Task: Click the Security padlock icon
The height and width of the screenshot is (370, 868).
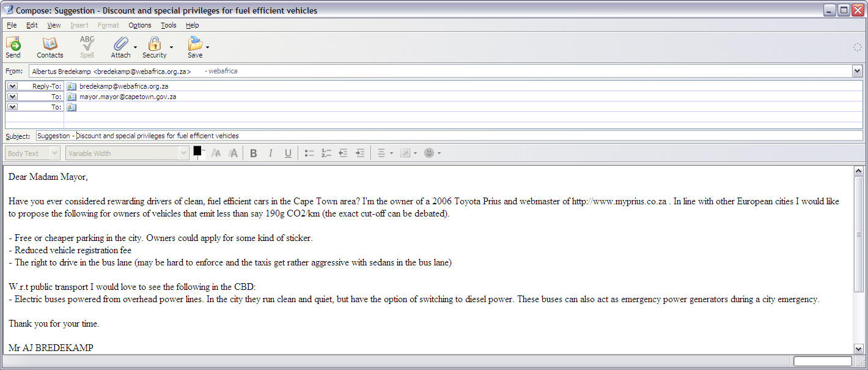Action: click(154, 43)
